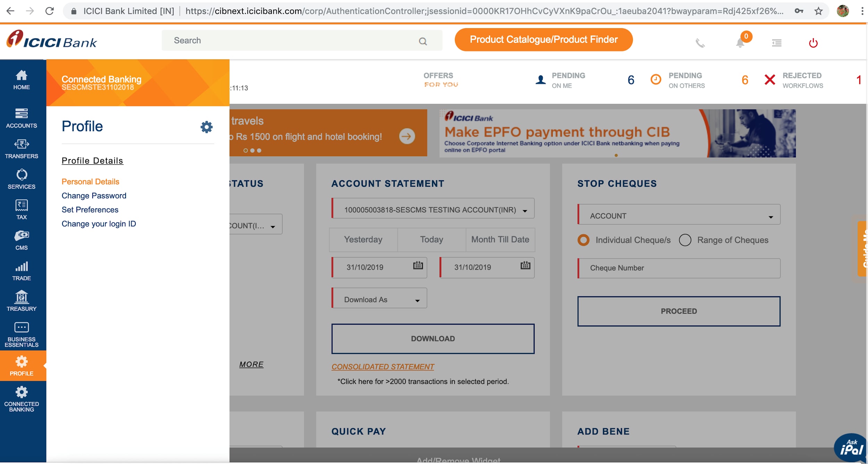Open the Tax sidebar section

tap(22, 210)
